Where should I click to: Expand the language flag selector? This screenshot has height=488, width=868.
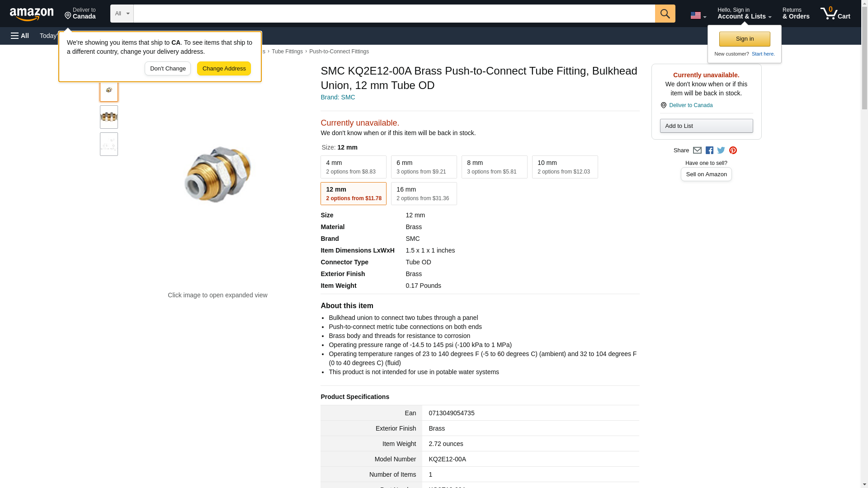pyautogui.click(x=698, y=15)
